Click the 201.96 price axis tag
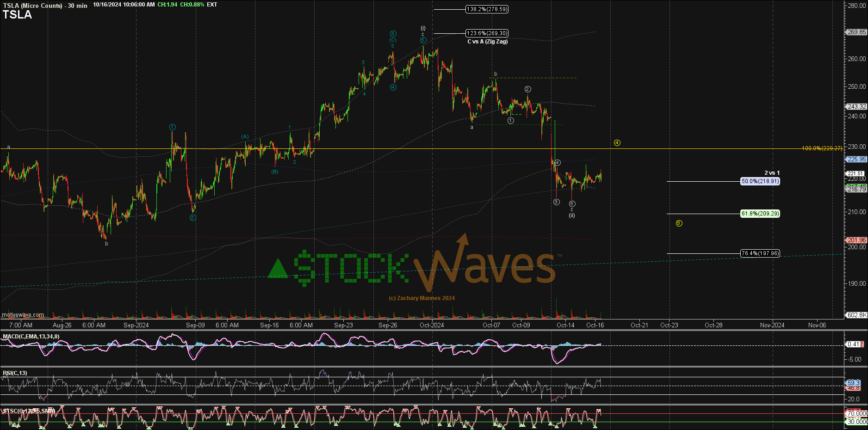Image resolution: width=868 pixels, height=430 pixels. coord(856,240)
